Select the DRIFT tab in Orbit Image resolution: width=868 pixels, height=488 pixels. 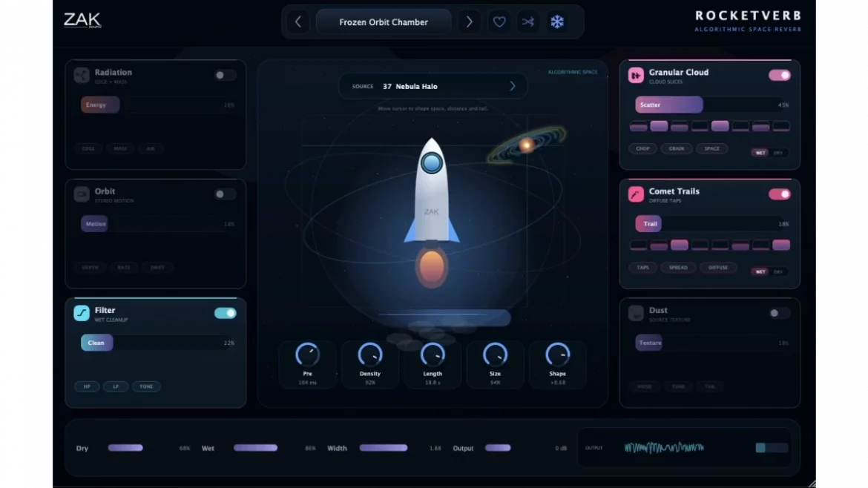pos(158,268)
